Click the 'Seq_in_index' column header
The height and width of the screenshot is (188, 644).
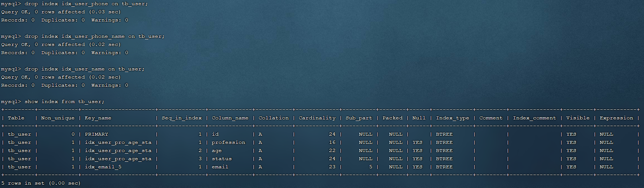(182, 118)
